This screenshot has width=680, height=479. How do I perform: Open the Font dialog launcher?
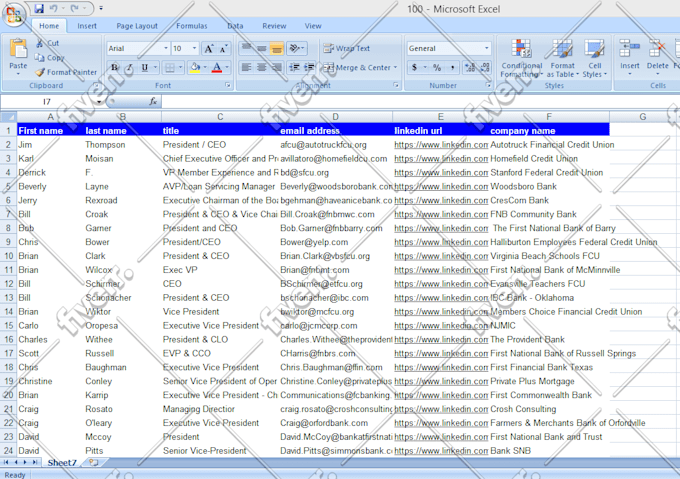point(228,85)
